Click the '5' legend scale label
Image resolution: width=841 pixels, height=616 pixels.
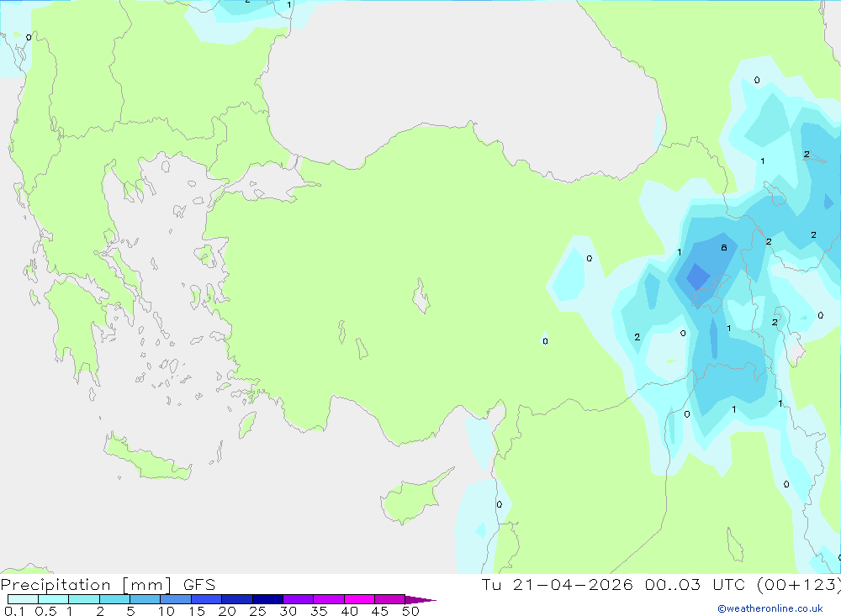click(x=130, y=611)
